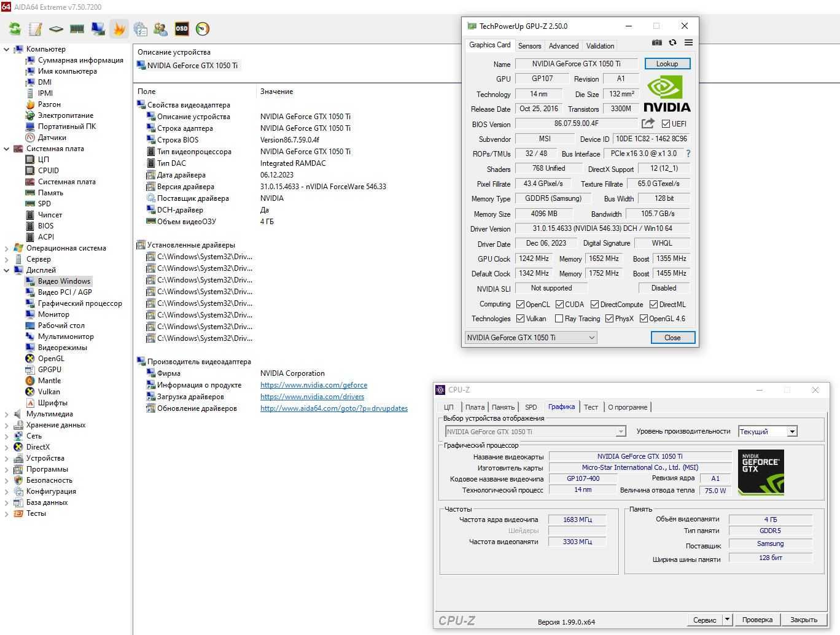Toggle the UEFI checkbox in GPU-Z
This screenshot has height=635, width=840.
click(666, 124)
